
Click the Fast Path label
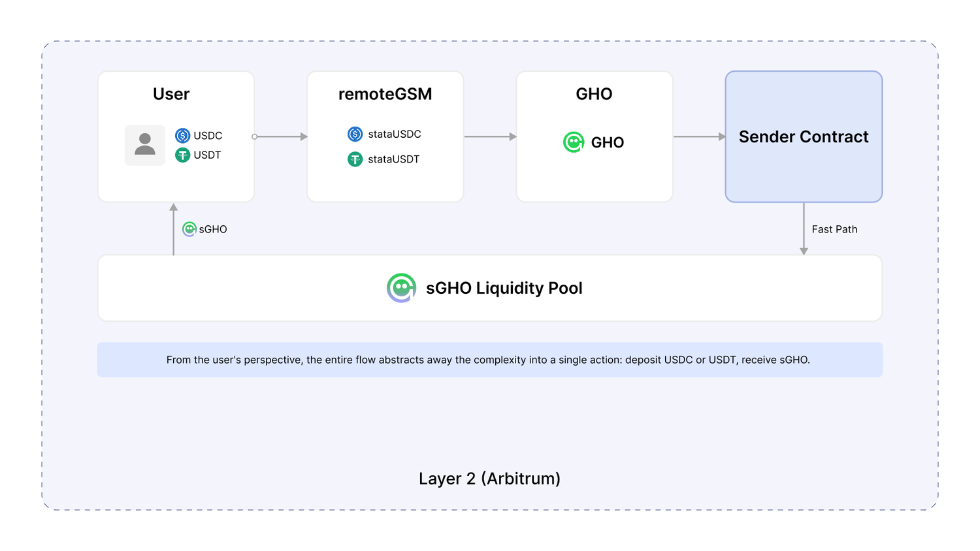pyautogui.click(x=834, y=229)
